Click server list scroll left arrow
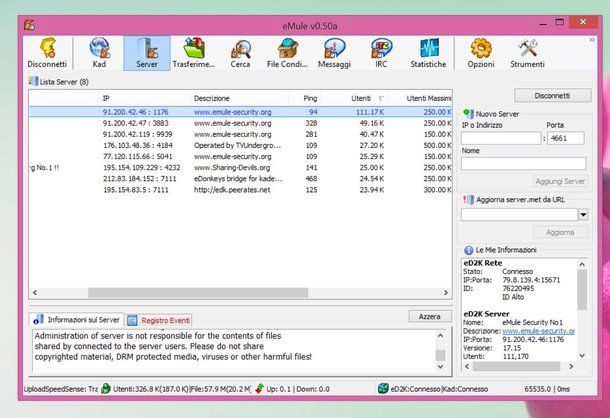The height and width of the screenshot is (418, 610). [35, 292]
